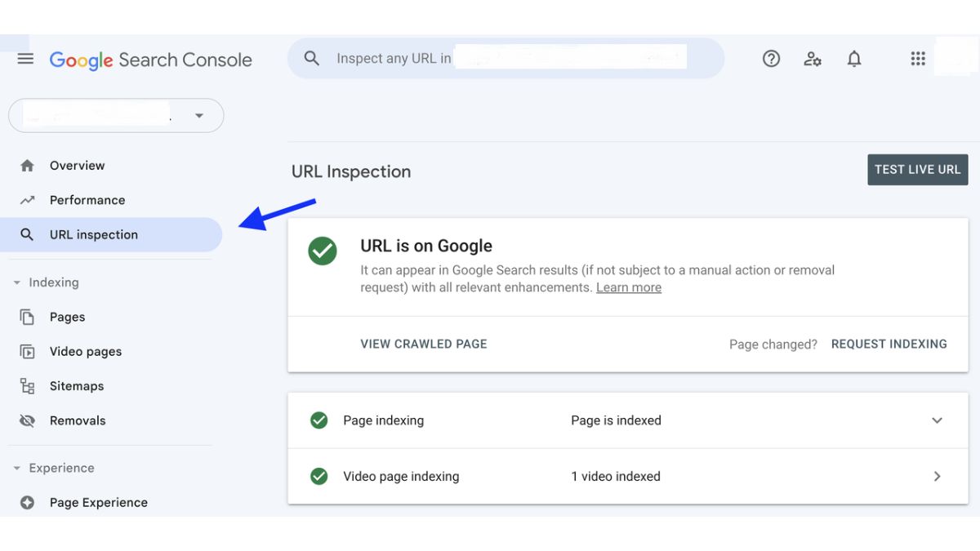Open the property selector dropdown
The image size is (980, 551).
click(x=116, y=116)
